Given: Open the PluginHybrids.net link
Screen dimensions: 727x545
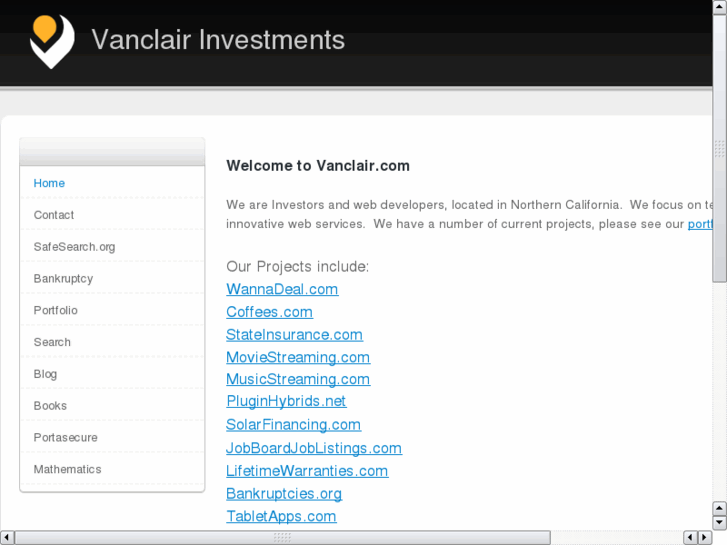Looking at the screenshot, I should (x=286, y=401).
